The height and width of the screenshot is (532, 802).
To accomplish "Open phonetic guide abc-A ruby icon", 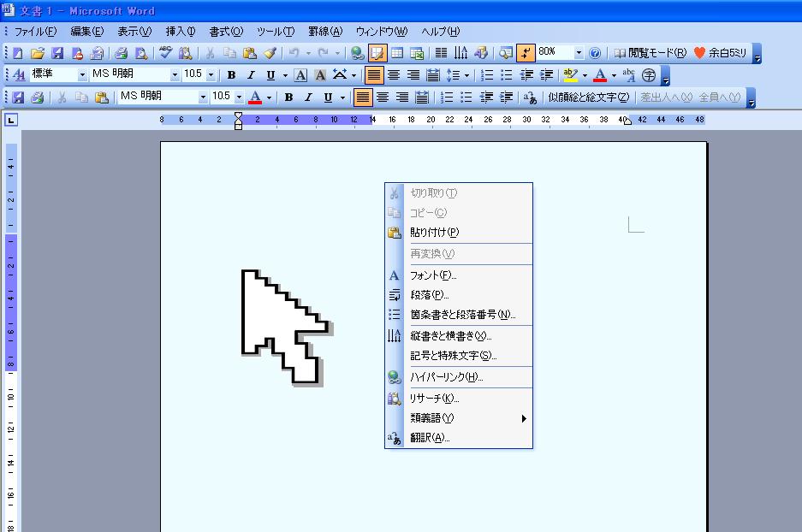I will pos(629,75).
